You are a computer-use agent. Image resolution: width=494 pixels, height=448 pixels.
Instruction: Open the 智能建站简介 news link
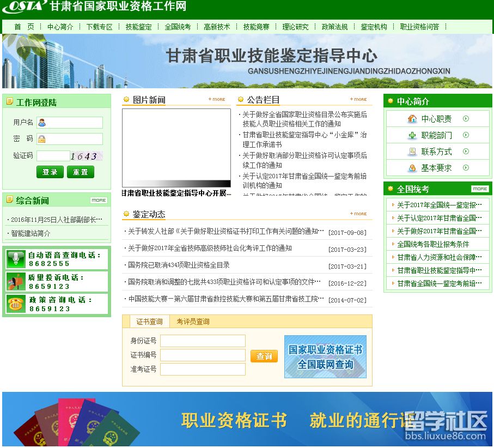point(31,234)
